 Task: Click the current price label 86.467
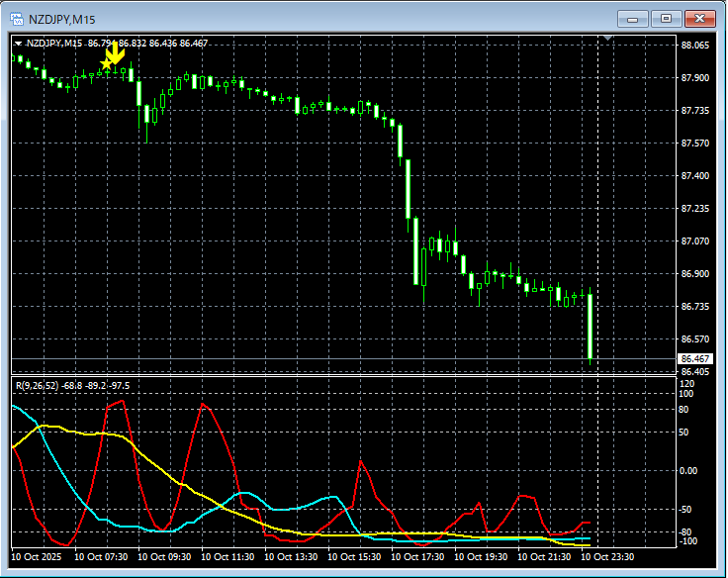694,359
